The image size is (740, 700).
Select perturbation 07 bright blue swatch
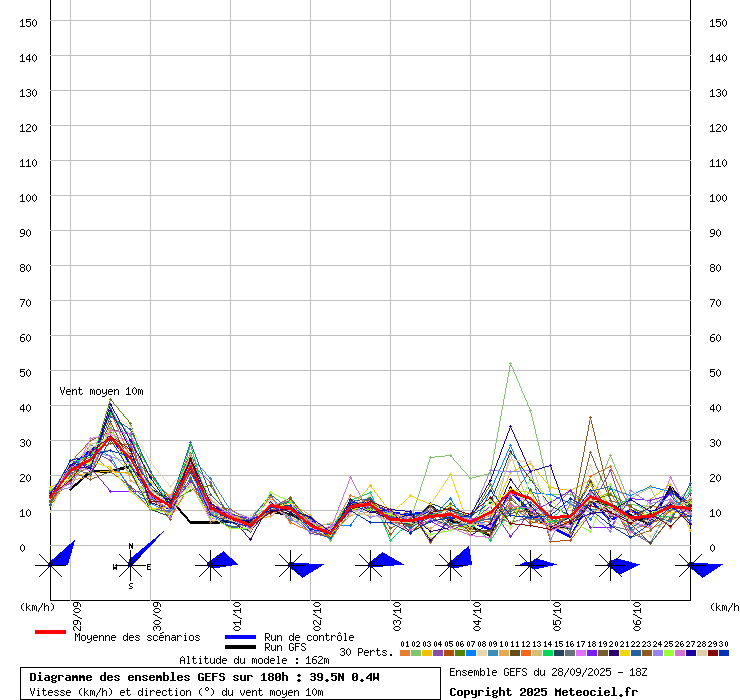[471, 653]
